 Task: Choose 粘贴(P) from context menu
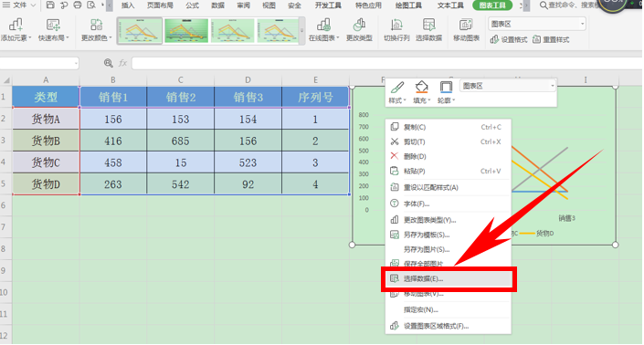(449, 171)
